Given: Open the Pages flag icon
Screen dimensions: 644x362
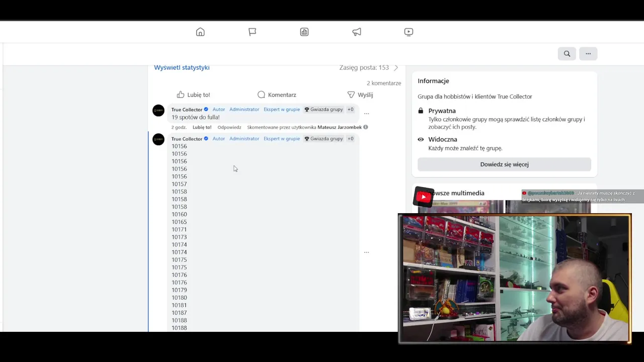Looking at the screenshot, I should point(252,32).
